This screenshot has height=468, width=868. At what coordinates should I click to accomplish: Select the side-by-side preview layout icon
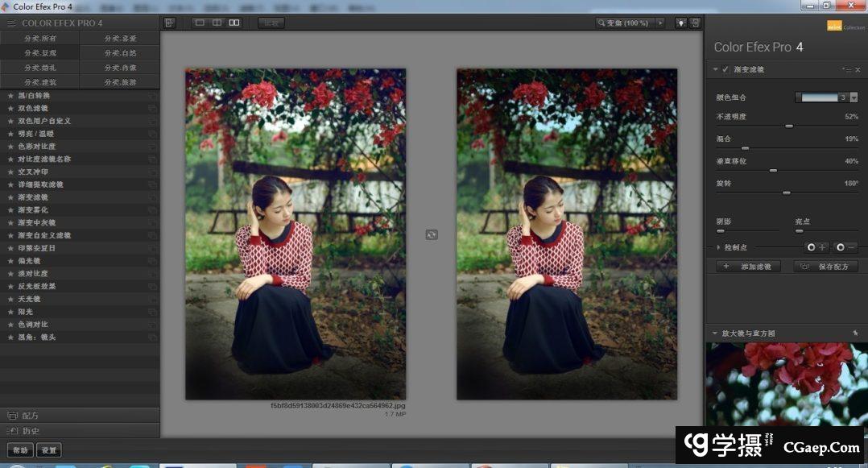pos(234,23)
